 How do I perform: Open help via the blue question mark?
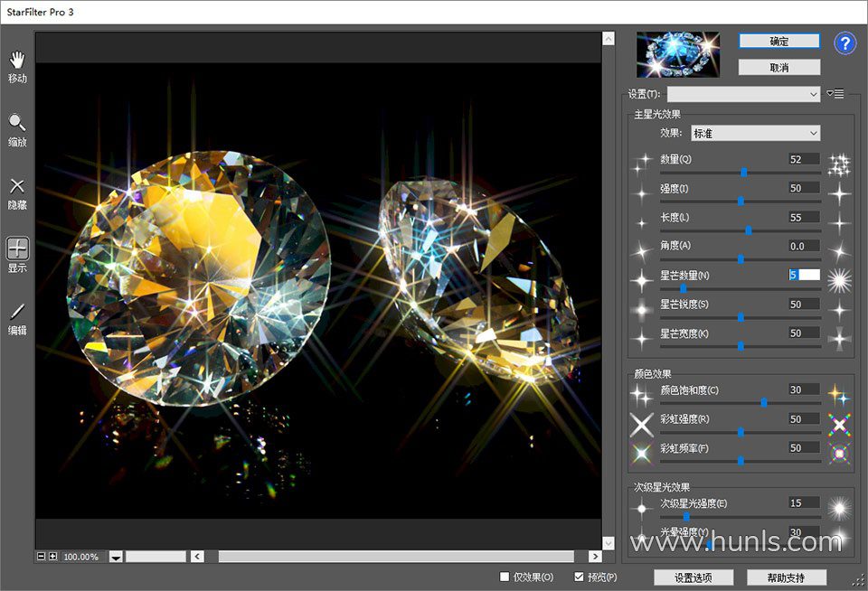pyautogui.click(x=844, y=43)
